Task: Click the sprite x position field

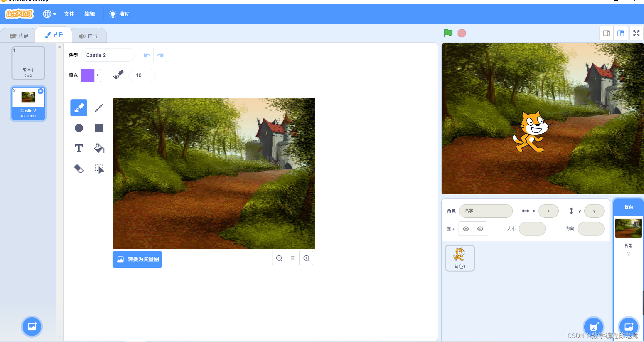Action: [549, 211]
